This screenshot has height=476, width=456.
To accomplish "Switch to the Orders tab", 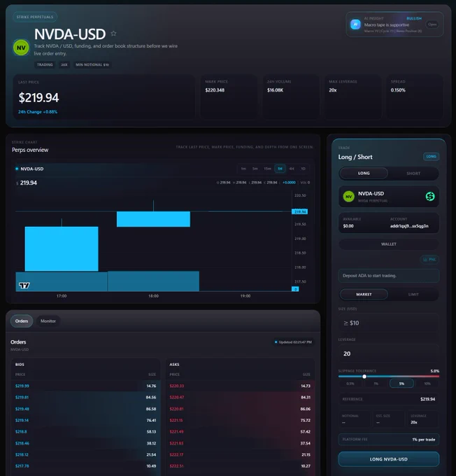I will click(x=22, y=321).
